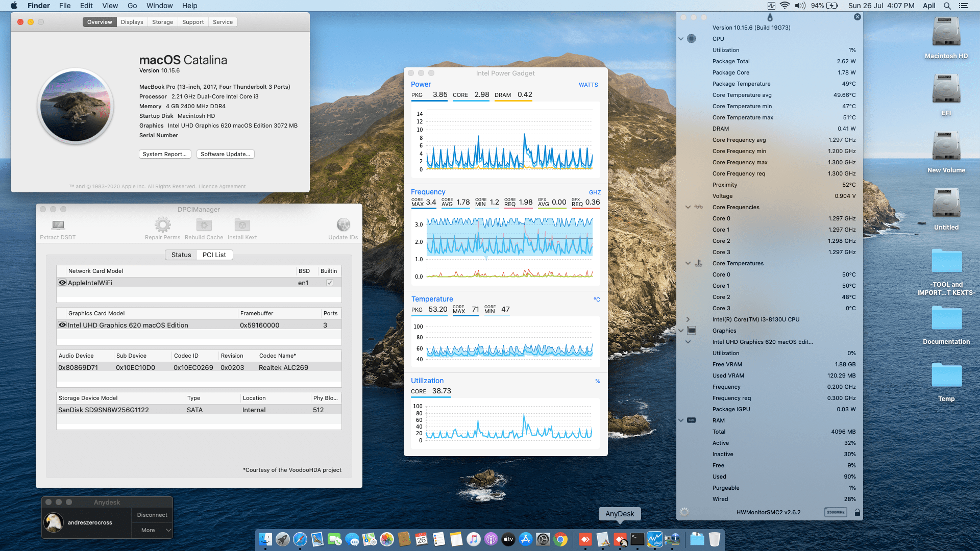This screenshot has width=980, height=551.
Task: Toggle eye icon beside AppleIntelWiFi
Action: click(62, 283)
